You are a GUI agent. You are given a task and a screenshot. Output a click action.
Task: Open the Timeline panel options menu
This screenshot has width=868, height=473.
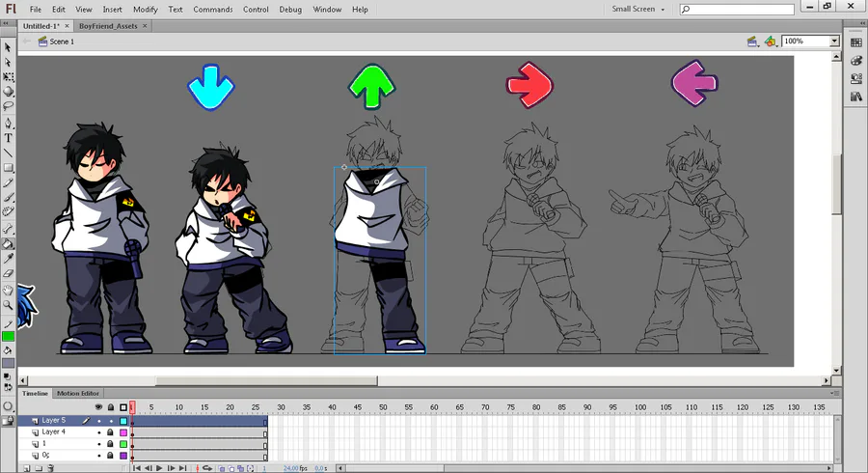point(835,393)
